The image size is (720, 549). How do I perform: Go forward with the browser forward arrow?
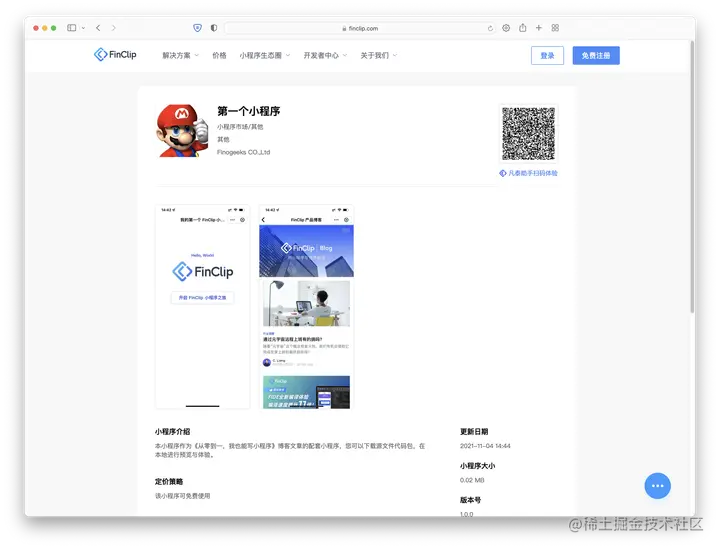coord(113,28)
